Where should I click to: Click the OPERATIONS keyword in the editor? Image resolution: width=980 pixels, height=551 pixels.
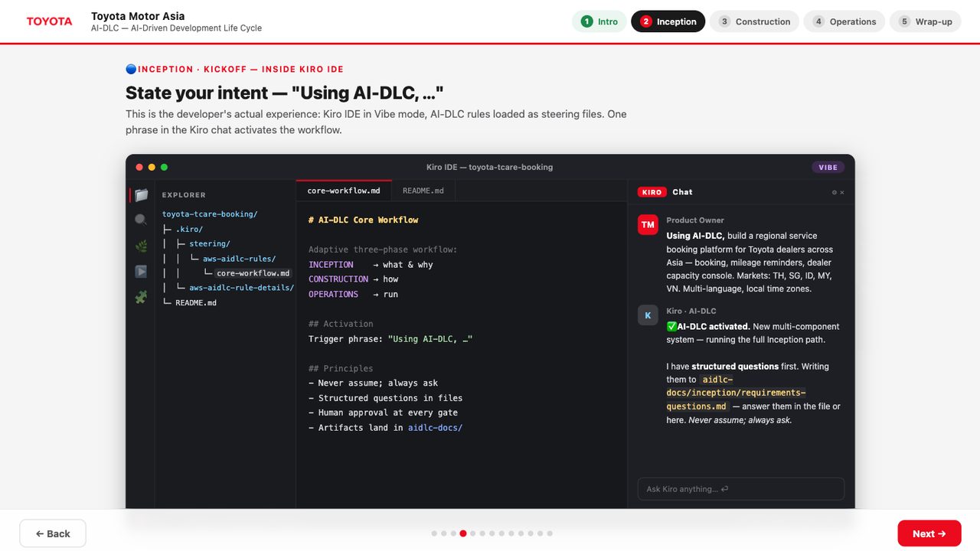click(x=333, y=294)
